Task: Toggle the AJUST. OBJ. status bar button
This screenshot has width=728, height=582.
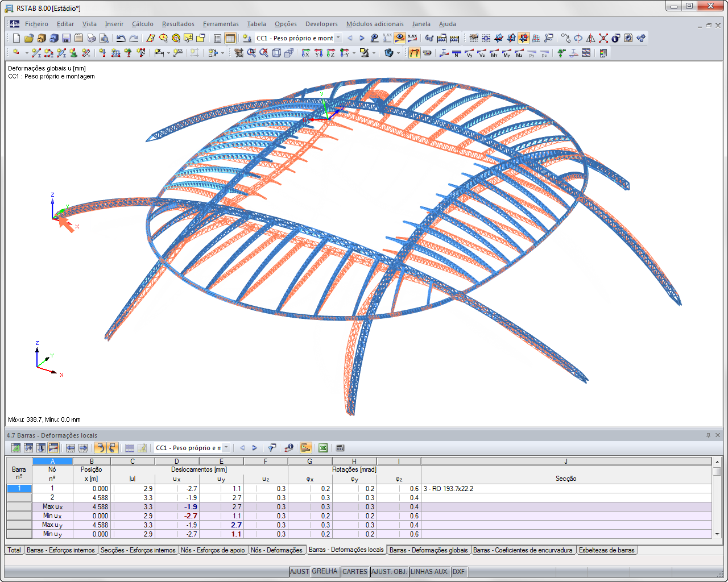Action: point(389,572)
